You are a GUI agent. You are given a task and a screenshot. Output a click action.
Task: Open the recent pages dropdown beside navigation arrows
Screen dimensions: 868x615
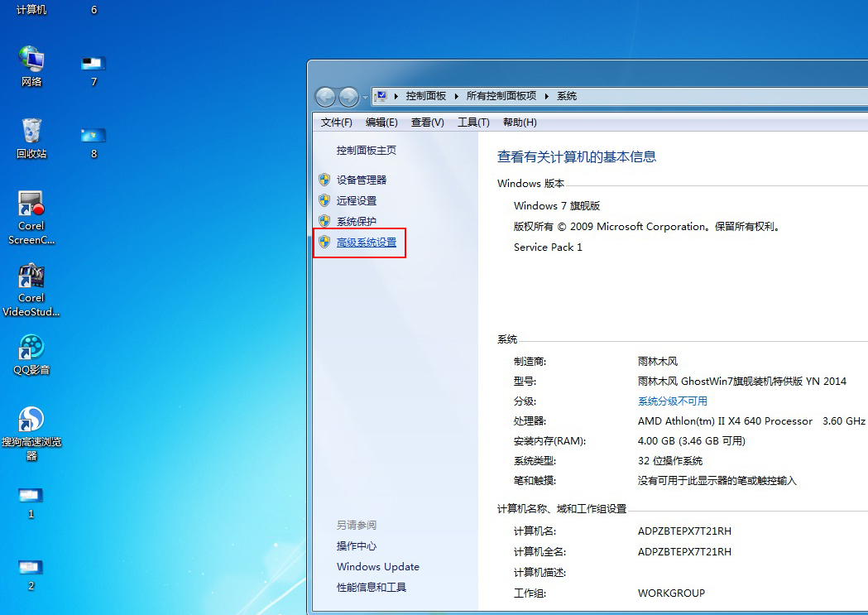(364, 96)
